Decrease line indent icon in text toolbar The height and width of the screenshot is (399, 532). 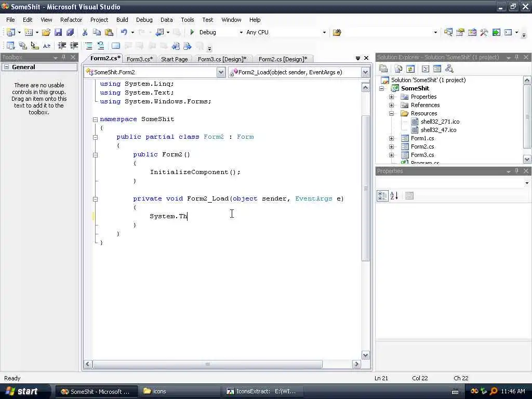pyautogui.click(x=62, y=46)
